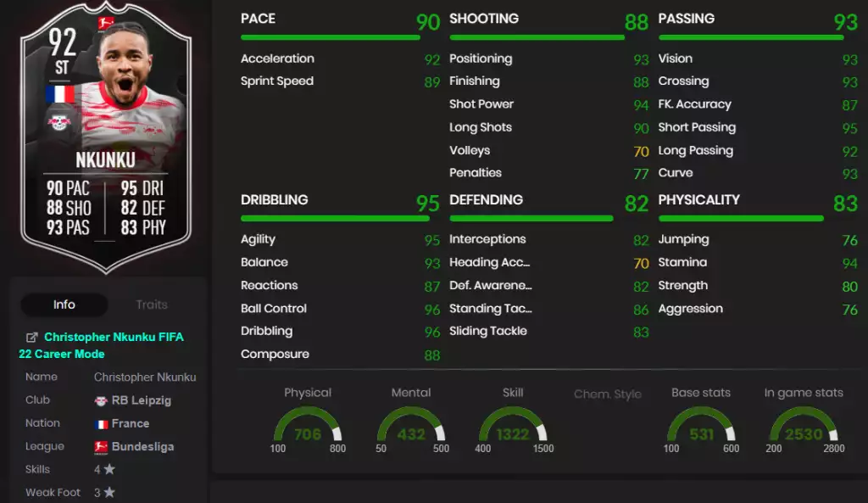Click the In game stats gauge showing 2530
This screenshot has width=868, height=503.
[804, 426]
